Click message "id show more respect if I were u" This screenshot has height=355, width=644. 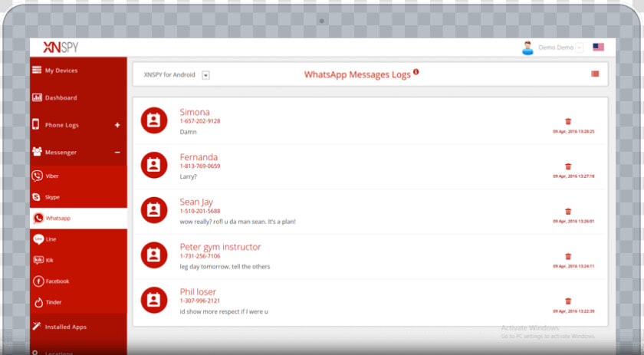click(x=224, y=312)
